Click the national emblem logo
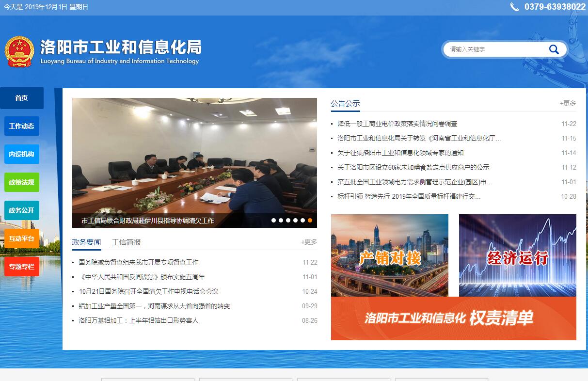The image size is (588, 381). point(19,52)
